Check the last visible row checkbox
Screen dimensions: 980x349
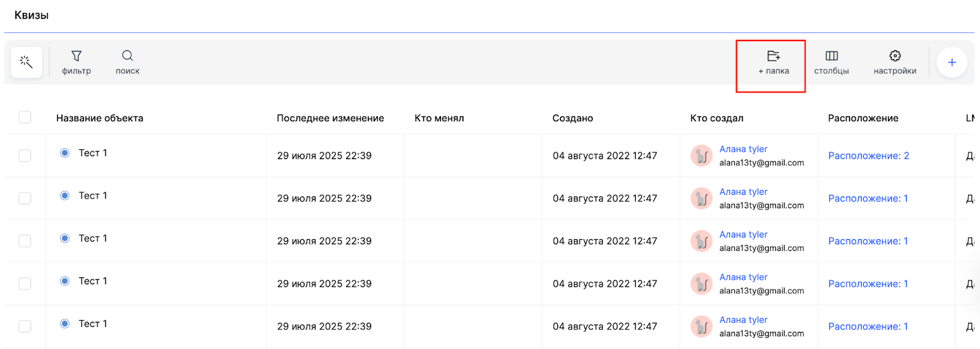click(25, 326)
